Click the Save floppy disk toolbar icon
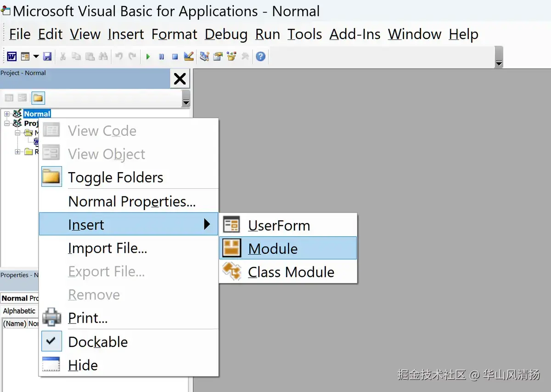The width and height of the screenshot is (551, 392). pyautogui.click(x=47, y=56)
